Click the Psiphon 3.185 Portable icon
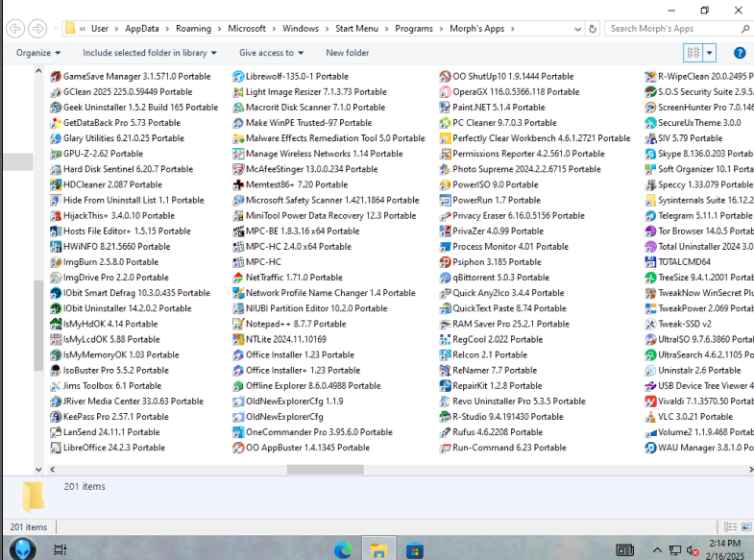 pos(445,262)
